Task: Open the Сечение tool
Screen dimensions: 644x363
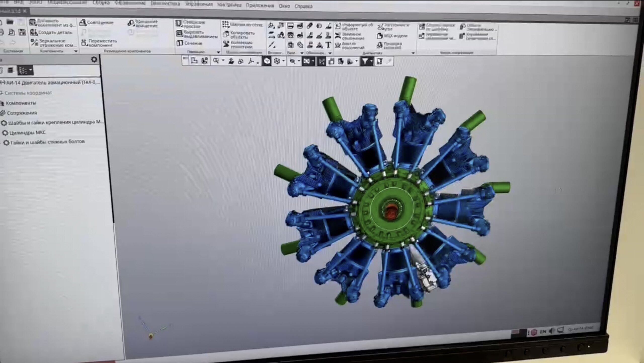Action: [x=189, y=43]
